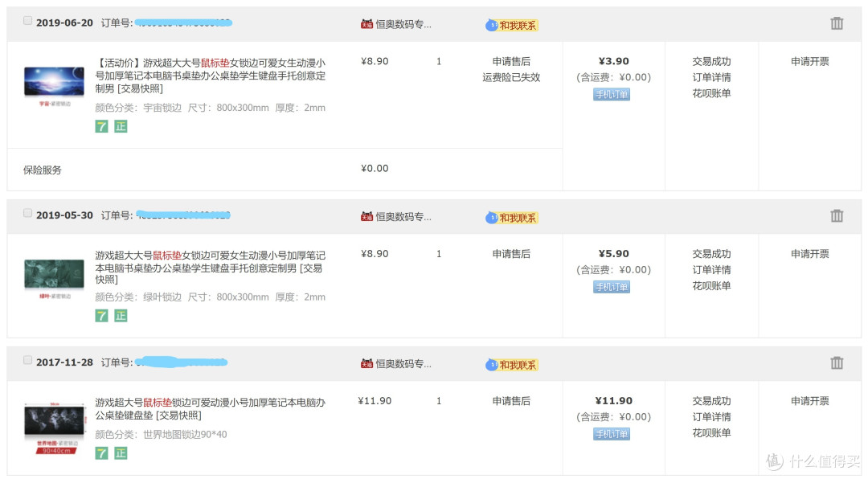Click date text 2019-06-20
The width and height of the screenshot is (868, 479).
64,23
